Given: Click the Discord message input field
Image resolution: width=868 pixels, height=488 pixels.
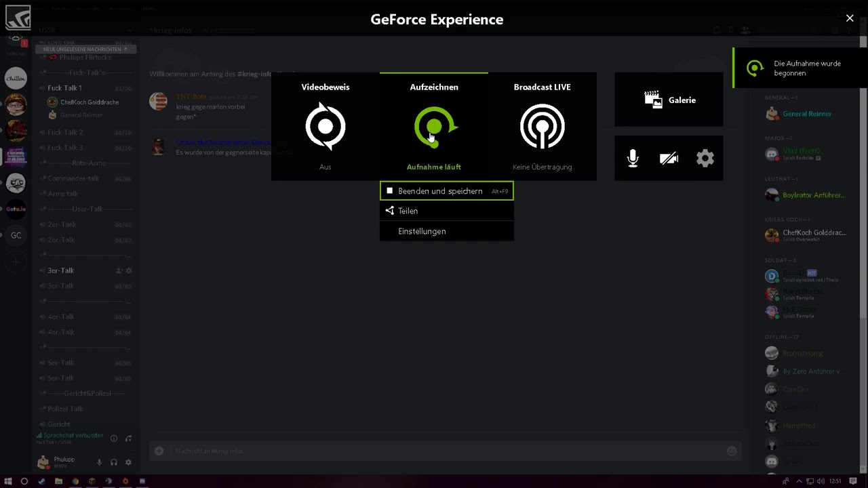Looking at the screenshot, I should [x=446, y=451].
